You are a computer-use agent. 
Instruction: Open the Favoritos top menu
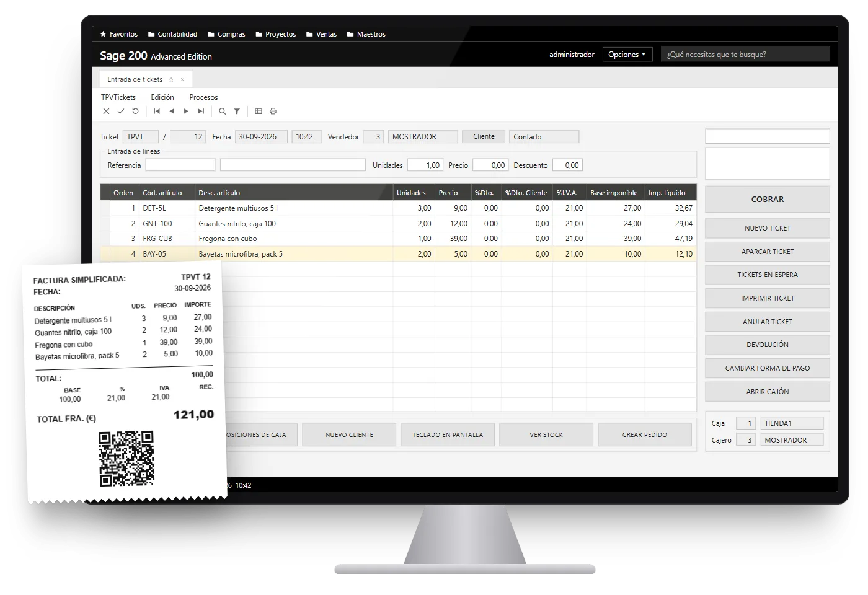click(x=119, y=34)
